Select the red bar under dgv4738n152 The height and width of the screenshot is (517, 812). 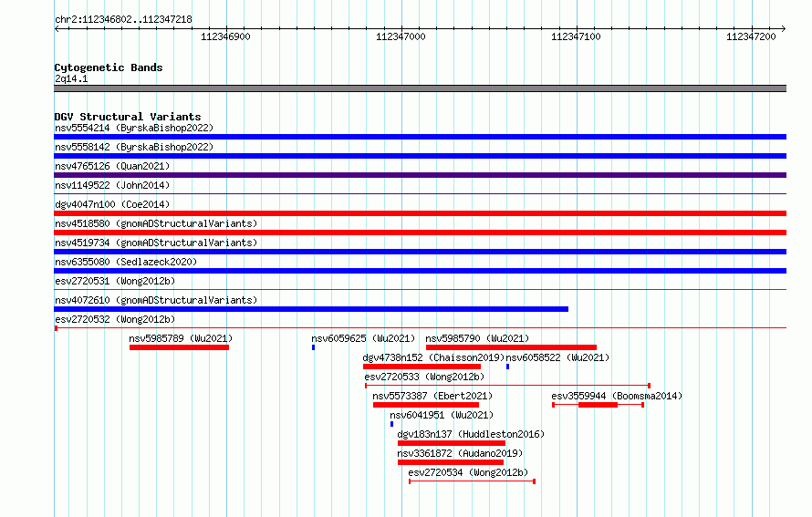pyautogui.click(x=422, y=367)
